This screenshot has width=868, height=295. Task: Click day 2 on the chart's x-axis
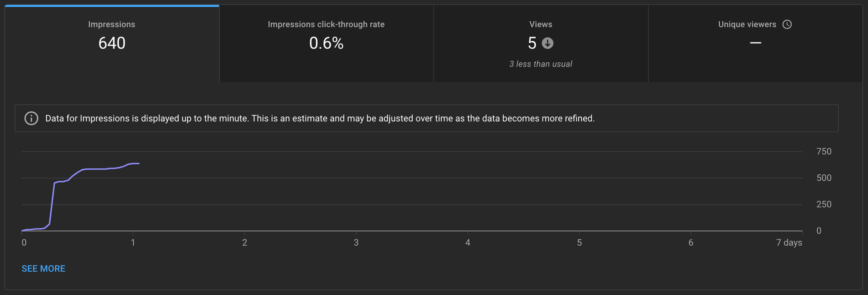pos(245,243)
